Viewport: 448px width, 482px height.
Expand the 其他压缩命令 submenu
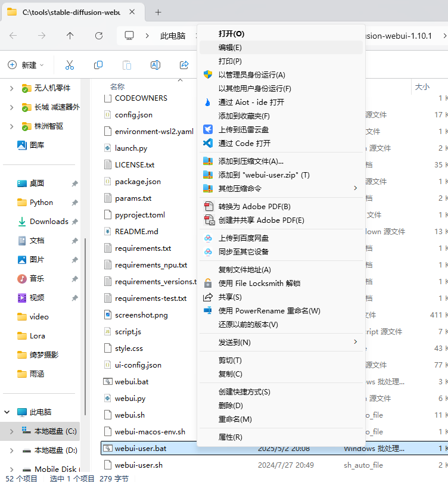click(x=281, y=188)
